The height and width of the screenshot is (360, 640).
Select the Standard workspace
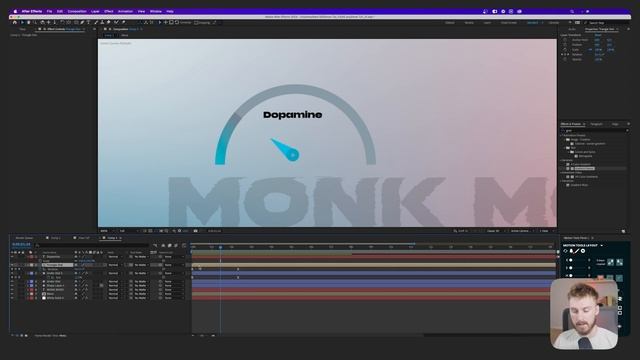coord(532,22)
